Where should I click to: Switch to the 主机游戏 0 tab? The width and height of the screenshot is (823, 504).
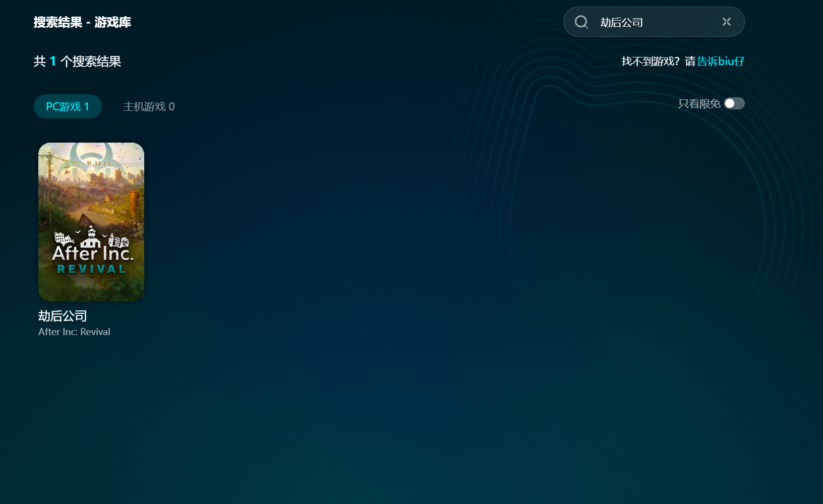[149, 106]
